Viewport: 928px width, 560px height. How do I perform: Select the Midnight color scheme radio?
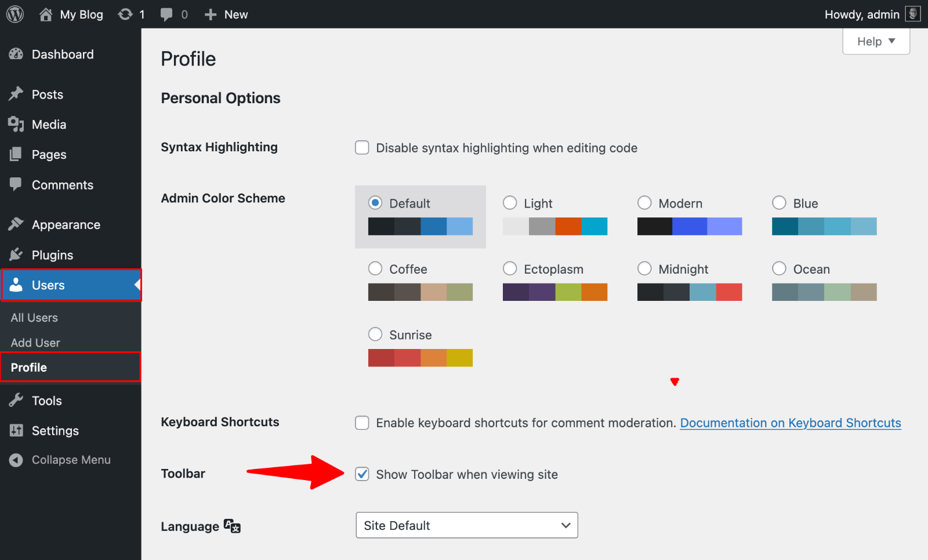click(x=644, y=268)
